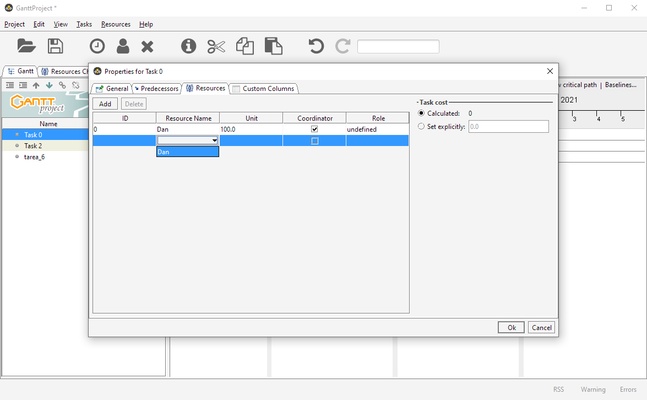647x400 pixels.
Task: Click the Delete button
Action: pos(134,104)
